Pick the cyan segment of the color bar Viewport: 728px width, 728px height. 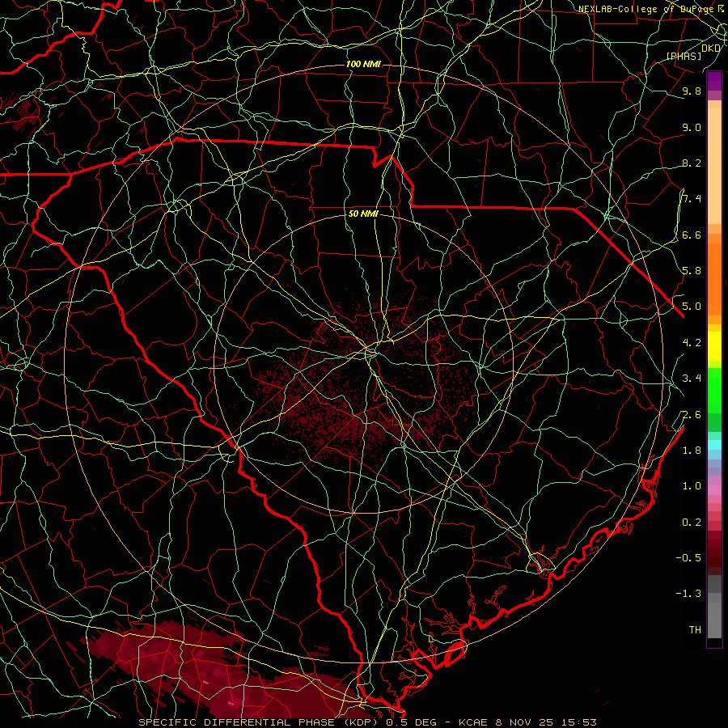714,444
